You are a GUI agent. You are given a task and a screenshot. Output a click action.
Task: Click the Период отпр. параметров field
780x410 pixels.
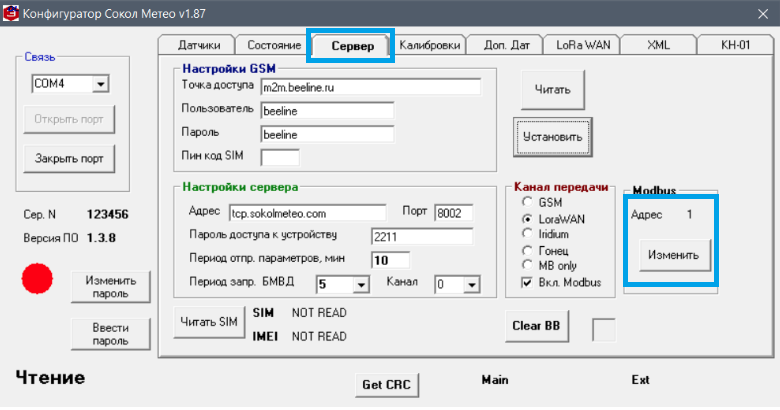(x=390, y=260)
